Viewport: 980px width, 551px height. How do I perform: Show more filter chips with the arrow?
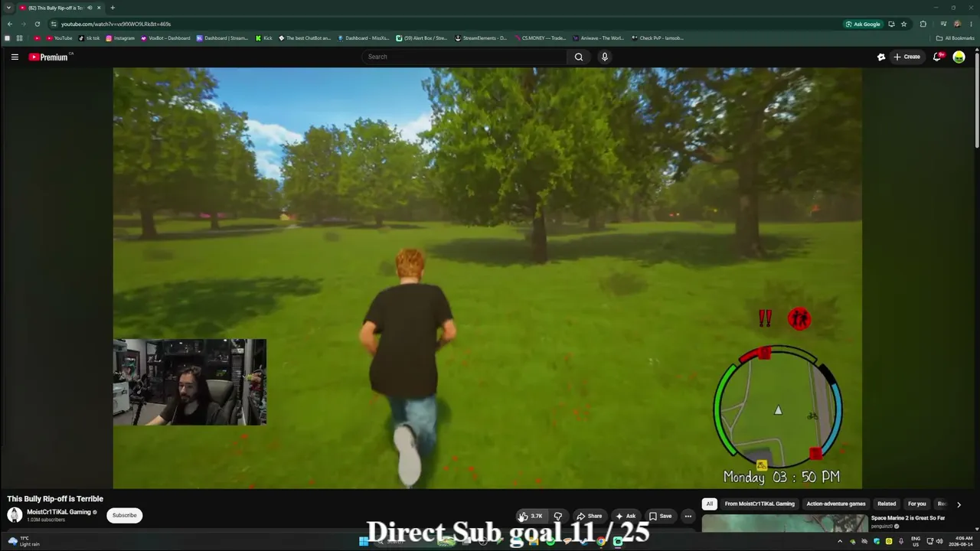959,504
